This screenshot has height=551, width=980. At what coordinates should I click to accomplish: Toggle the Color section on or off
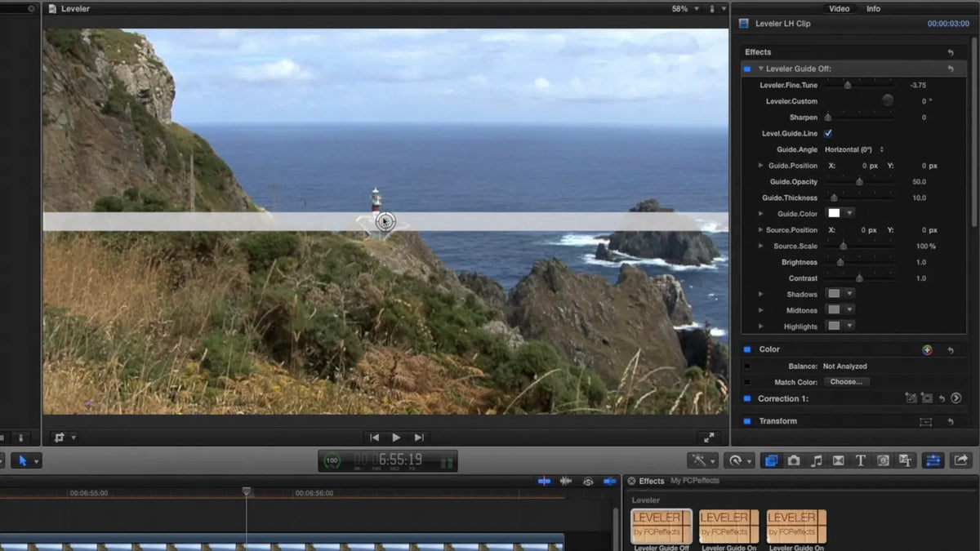(747, 349)
